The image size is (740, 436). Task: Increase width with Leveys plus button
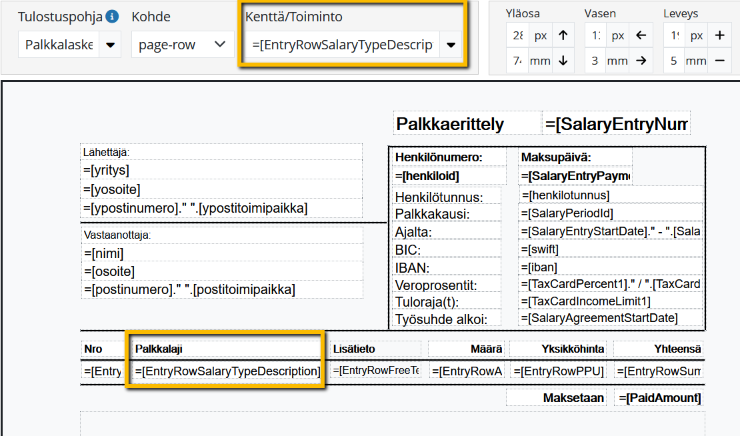[x=720, y=35]
